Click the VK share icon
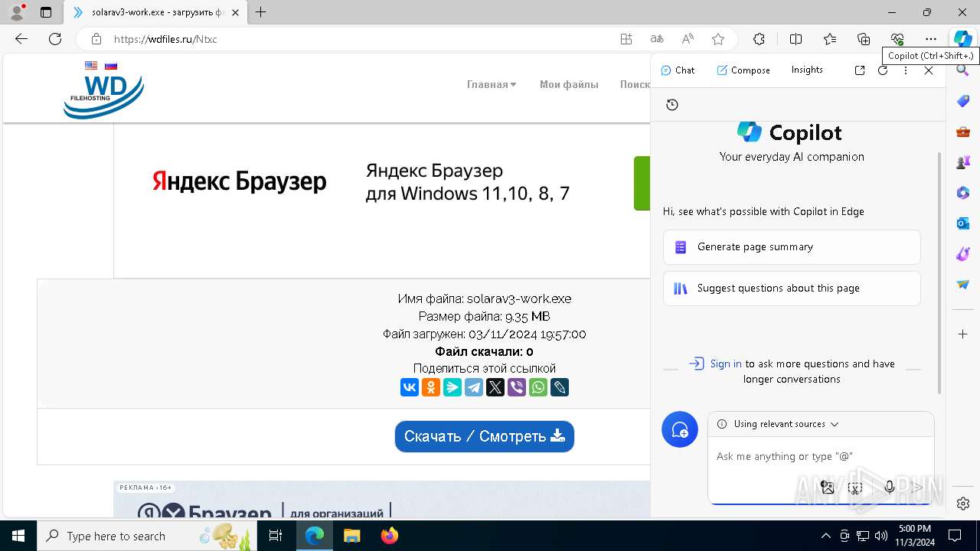Screen dimensions: 980x551 [410, 387]
